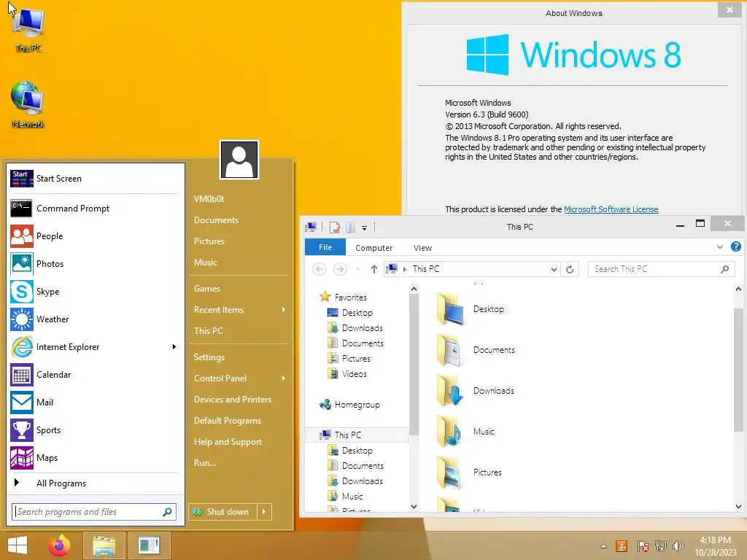This screenshot has width=747, height=560.
Task: Click the Windows Start button on taskbar
Action: (x=18, y=545)
